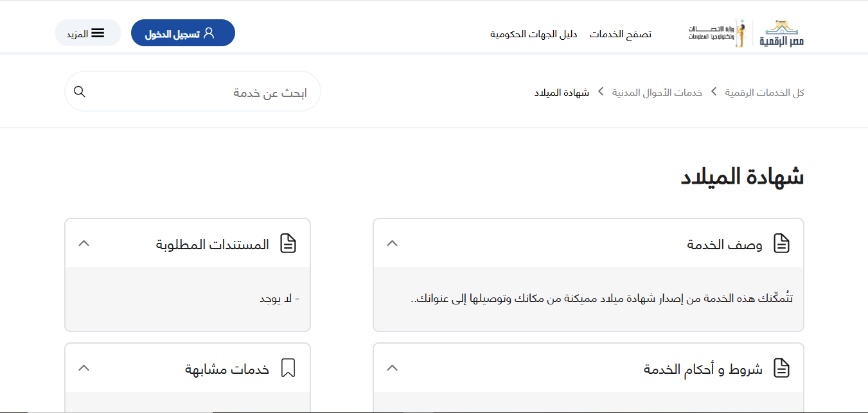This screenshot has height=413, width=868.
Task: Click the شهادة الميلاد breadcrumb item
Action: [x=562, y=92]
